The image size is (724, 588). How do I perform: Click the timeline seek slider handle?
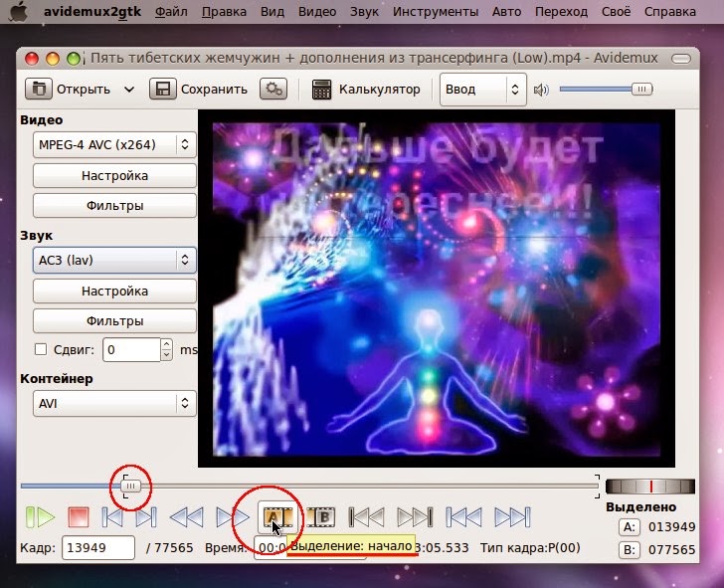point(130,486)
